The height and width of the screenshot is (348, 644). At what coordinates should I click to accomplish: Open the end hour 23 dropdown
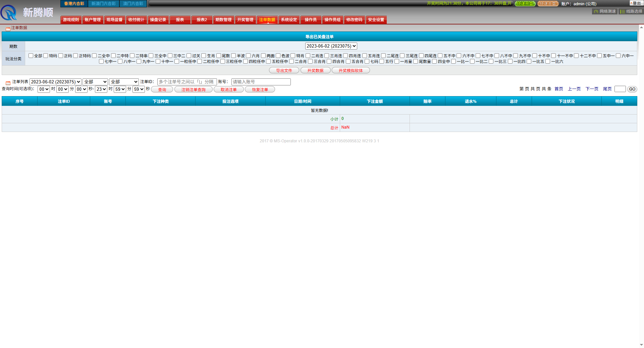coord(101,89)
